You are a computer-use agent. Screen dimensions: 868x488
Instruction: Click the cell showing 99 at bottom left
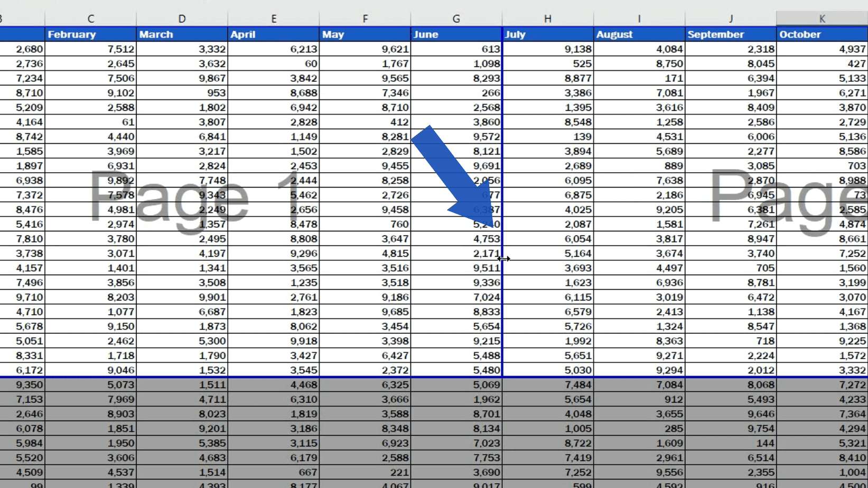point(23,484)
